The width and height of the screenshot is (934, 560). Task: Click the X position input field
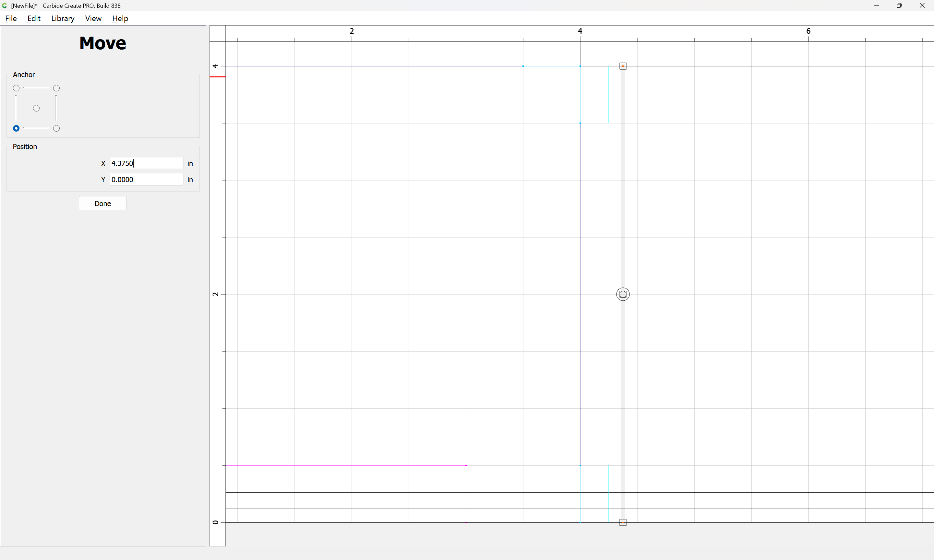tap(147, 163)
